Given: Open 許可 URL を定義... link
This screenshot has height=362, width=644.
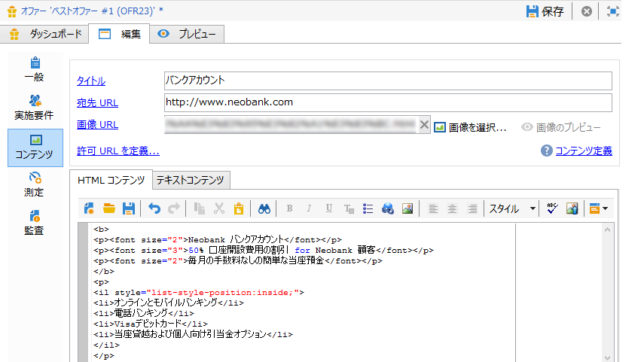Looking at the screenshot, I should [x=118, y=151].
